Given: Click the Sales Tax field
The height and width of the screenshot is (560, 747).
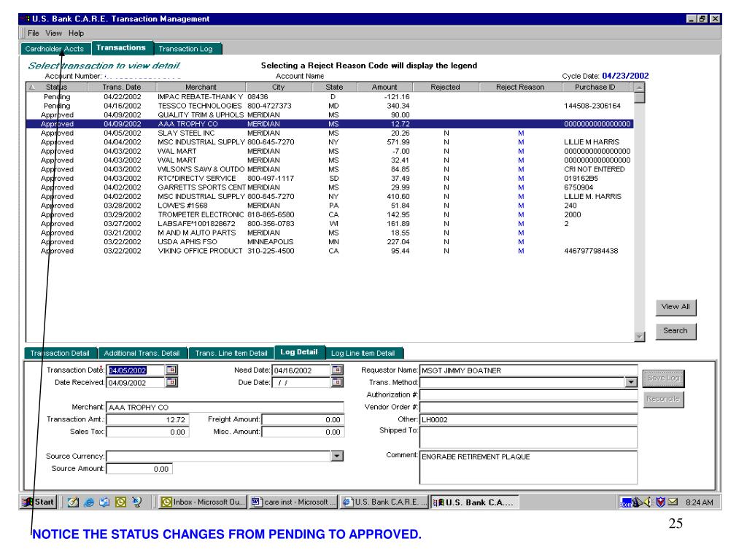Looking at the screenshot, I should [x=147, y=432].
